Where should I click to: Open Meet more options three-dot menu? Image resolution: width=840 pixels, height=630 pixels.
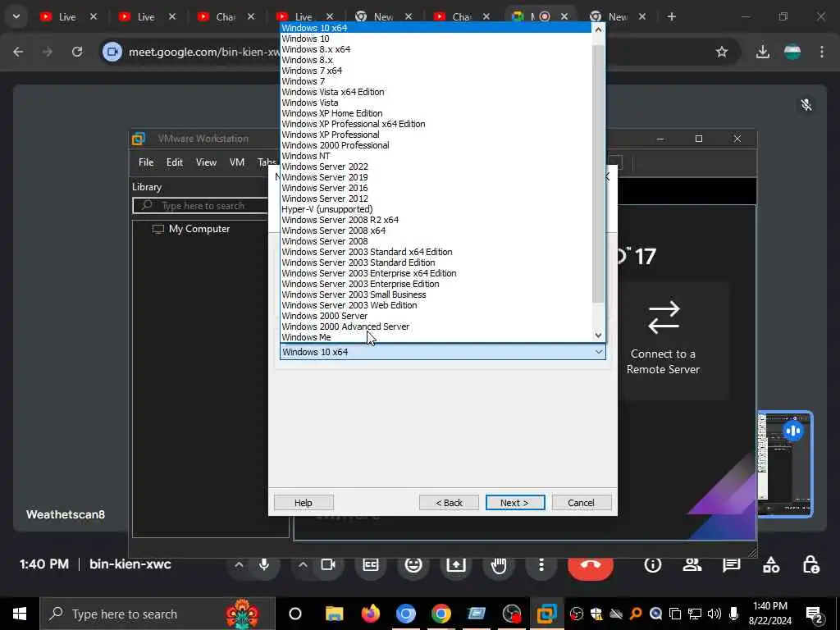pos(541,564)
